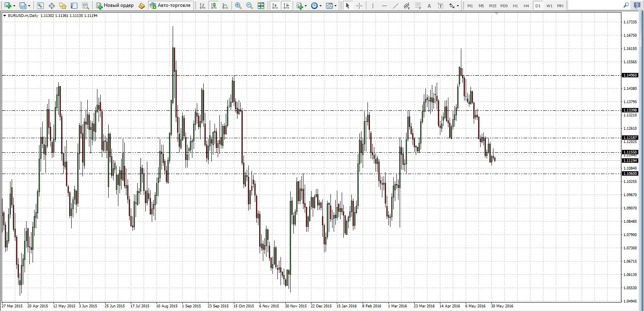Select the horizontal line drawing tool
Screen dimensions: 644x311
[x=384, y=6]
